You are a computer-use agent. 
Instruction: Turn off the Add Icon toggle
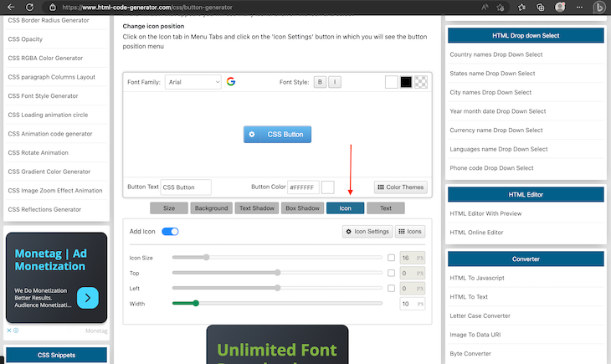click(x=170, y=231)
